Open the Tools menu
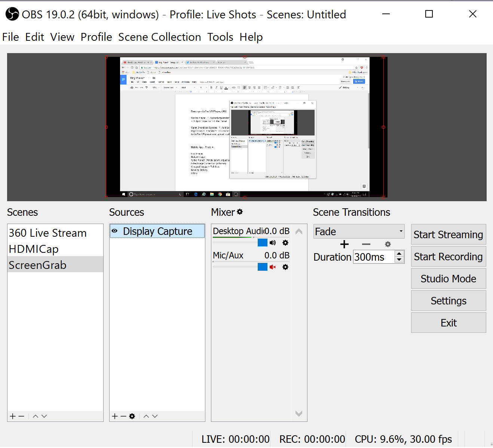Screen dimensions: 493x448 point(220,37)
